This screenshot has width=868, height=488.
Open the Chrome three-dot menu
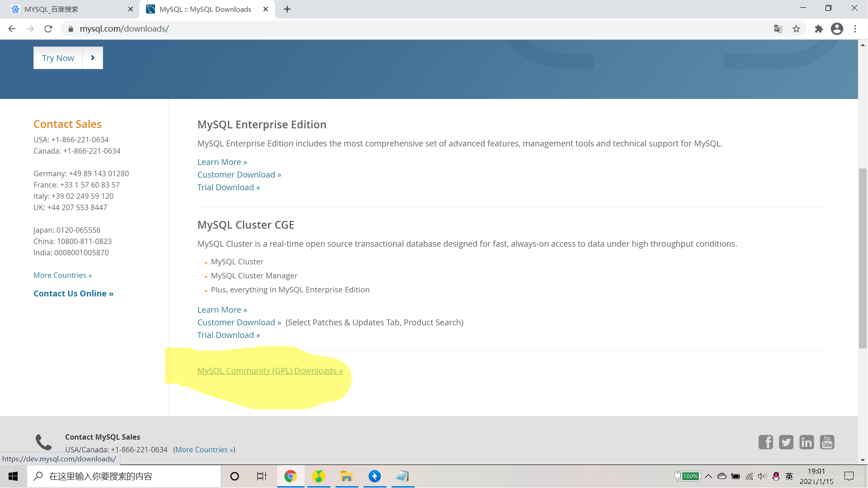855,29
